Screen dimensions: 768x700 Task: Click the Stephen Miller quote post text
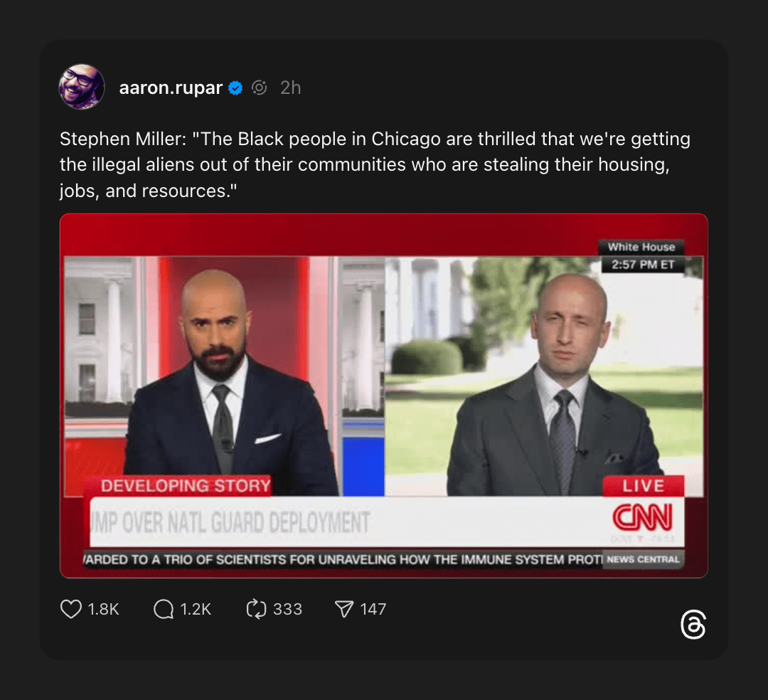375,164
